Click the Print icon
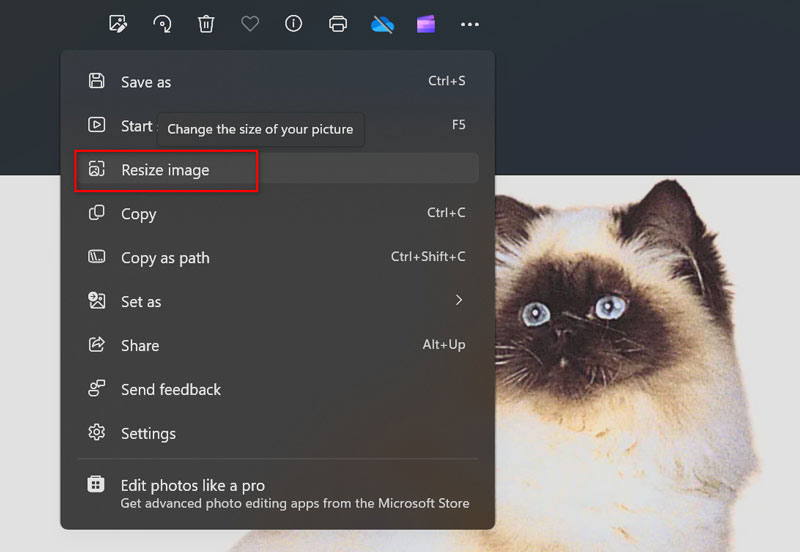This screenshot has height=552, width=800. pyautogui.click(x=338, y=24)
